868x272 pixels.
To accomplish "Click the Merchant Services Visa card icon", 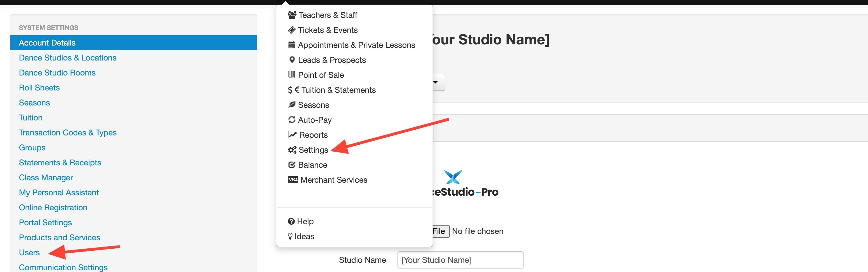I will [x=293, y=180].
